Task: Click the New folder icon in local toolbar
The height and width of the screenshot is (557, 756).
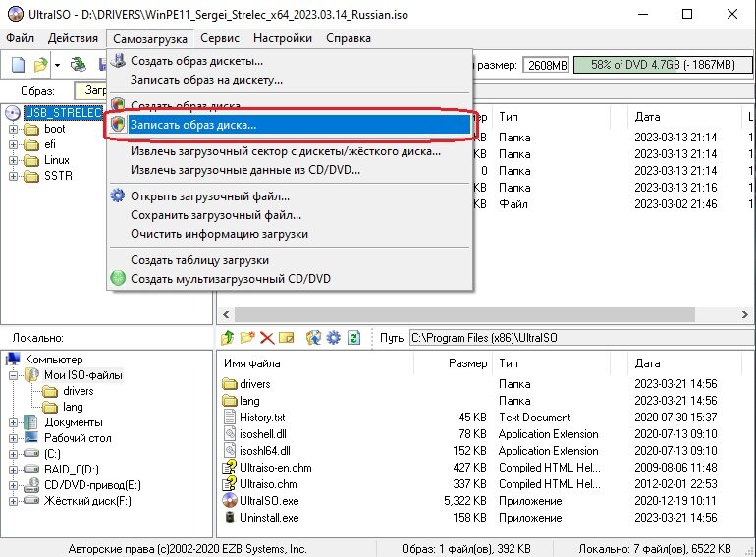Action: coord(247,338)
